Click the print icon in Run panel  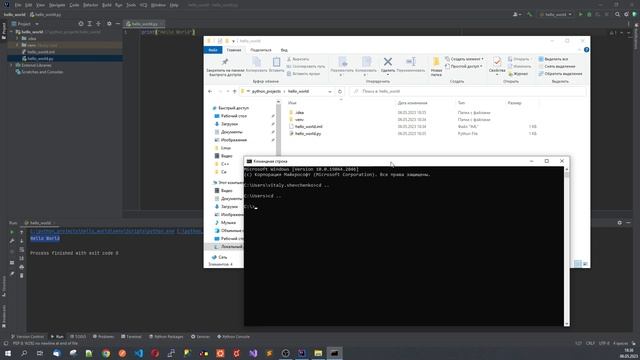coord(22,267)
